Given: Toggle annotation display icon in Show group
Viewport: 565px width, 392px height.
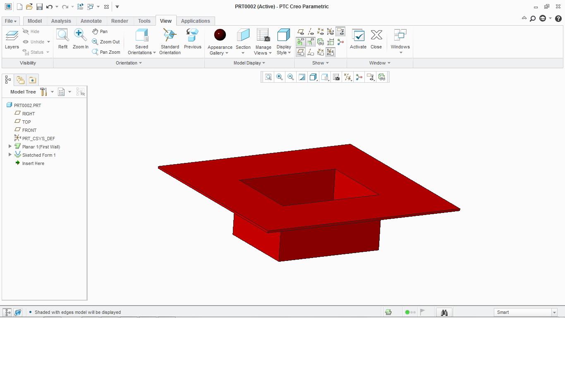Looking at the screenshot, I should point(340,32).
